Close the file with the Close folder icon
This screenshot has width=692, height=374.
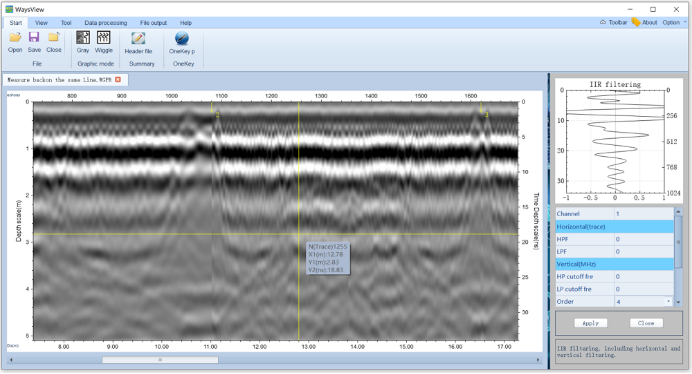coord(54,42)
